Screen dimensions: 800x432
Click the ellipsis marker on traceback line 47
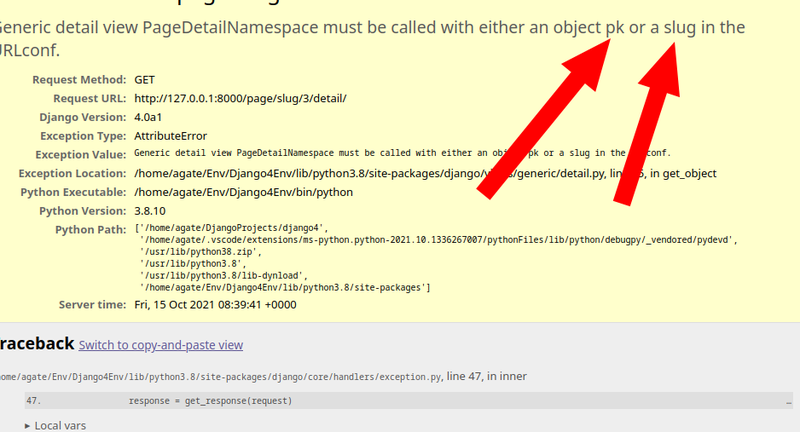(789, 401)
